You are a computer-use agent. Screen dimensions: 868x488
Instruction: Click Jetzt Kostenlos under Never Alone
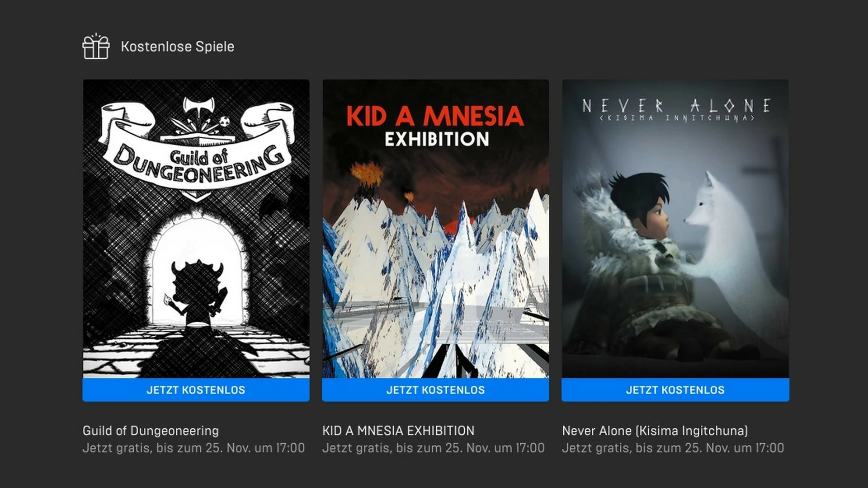pos(675,390)
